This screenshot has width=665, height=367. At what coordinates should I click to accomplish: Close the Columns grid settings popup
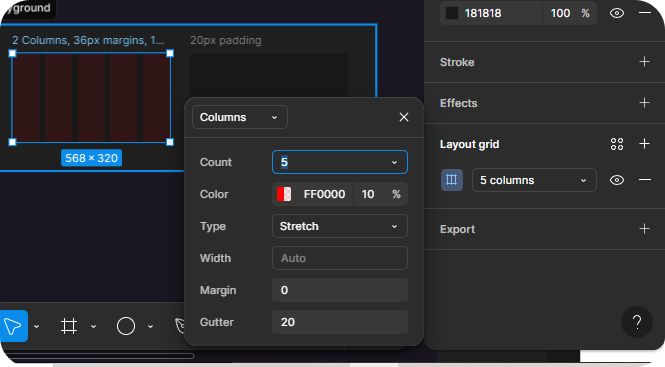(404, 117)
